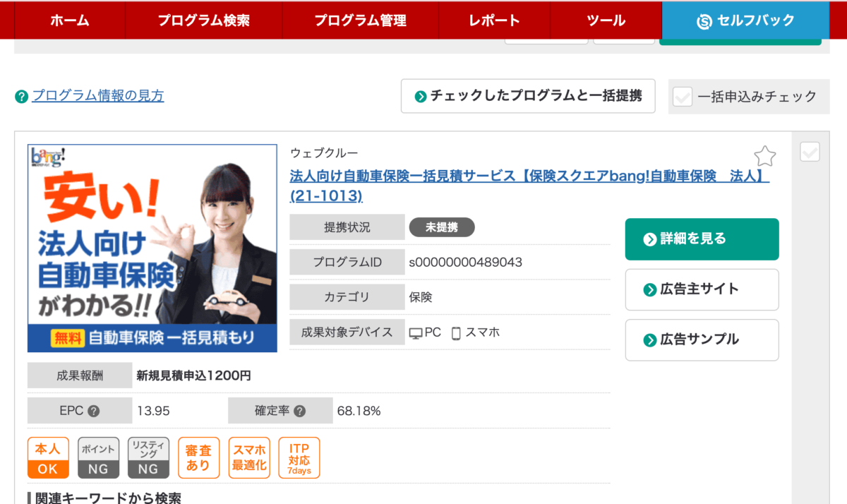
Task: Click the ITP対応 7days badge icon
Action: (x=299, y=458)
